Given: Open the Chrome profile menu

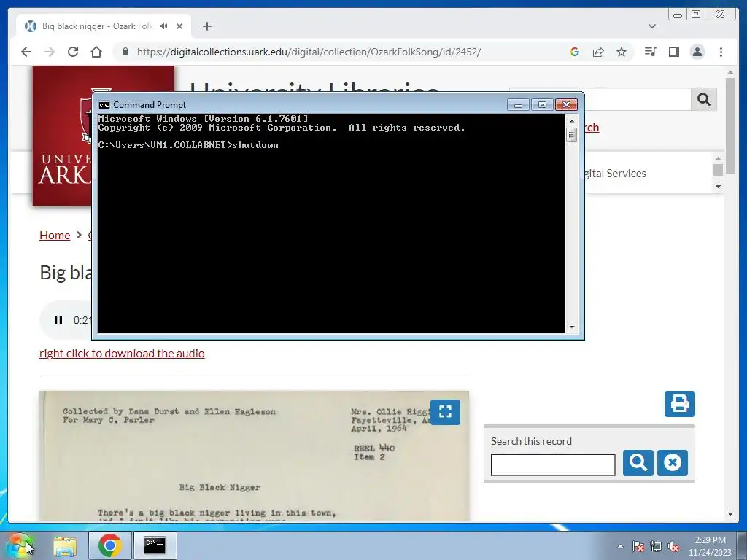Looking at the screenshot, I should [x=697, y=52].
